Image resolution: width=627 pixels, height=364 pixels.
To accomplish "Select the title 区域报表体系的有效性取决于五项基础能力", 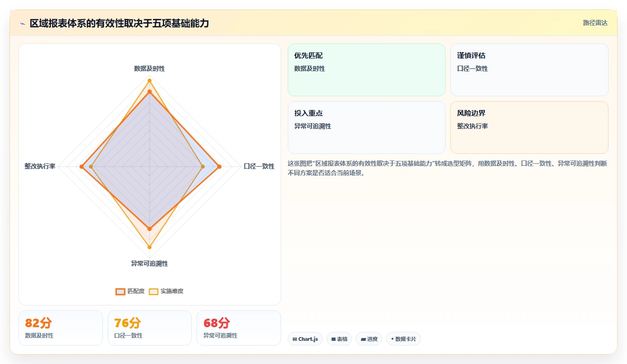I will pos(119,23).
